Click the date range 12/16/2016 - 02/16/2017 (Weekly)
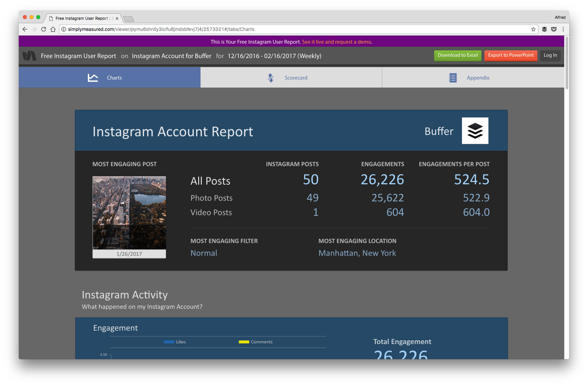588x386 pixels. [275, 56]
